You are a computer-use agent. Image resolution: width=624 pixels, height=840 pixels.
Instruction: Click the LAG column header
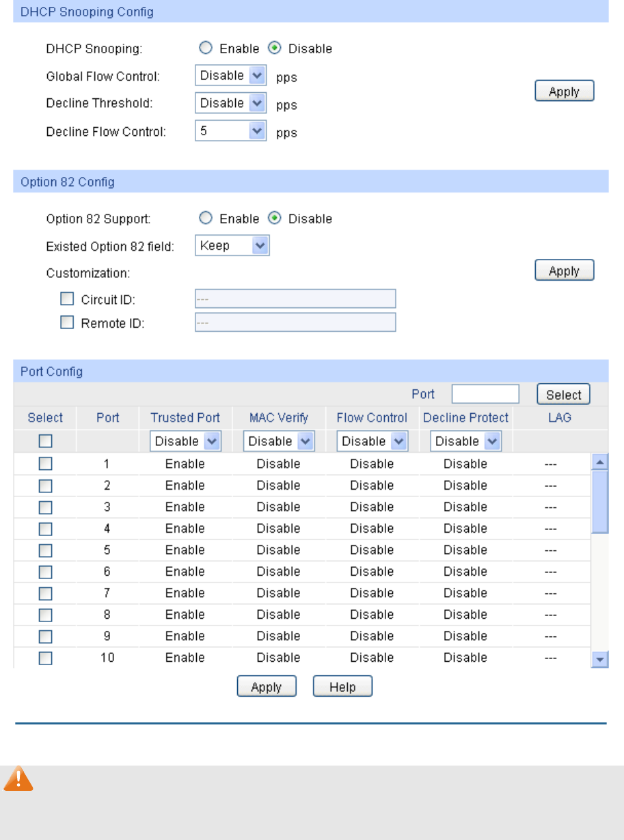560,418
